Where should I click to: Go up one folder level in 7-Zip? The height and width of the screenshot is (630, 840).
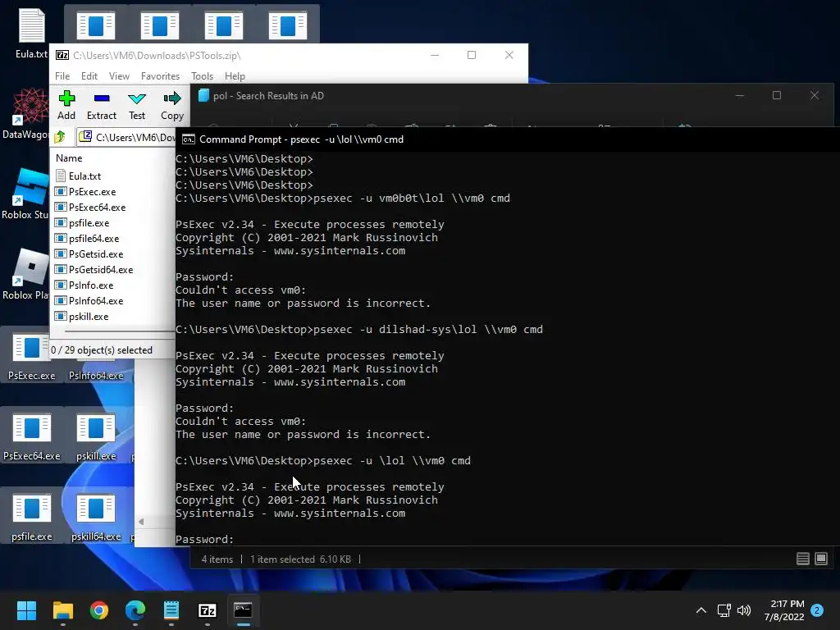60,137
